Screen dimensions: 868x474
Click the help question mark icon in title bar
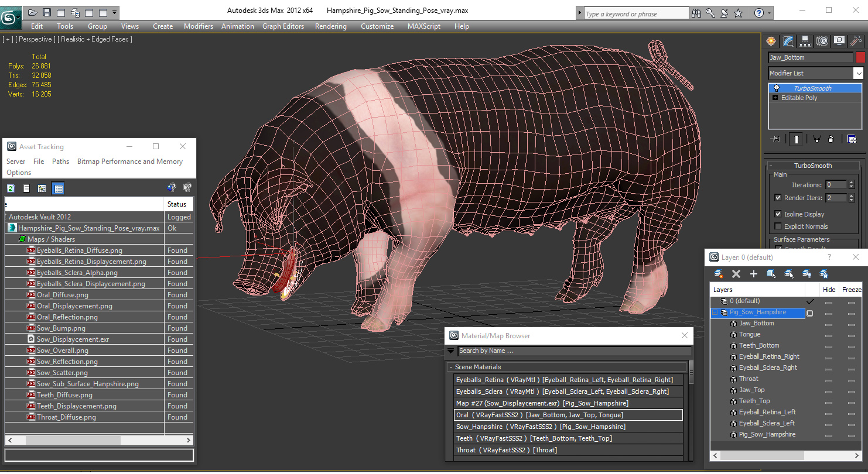tap(759, 12)
